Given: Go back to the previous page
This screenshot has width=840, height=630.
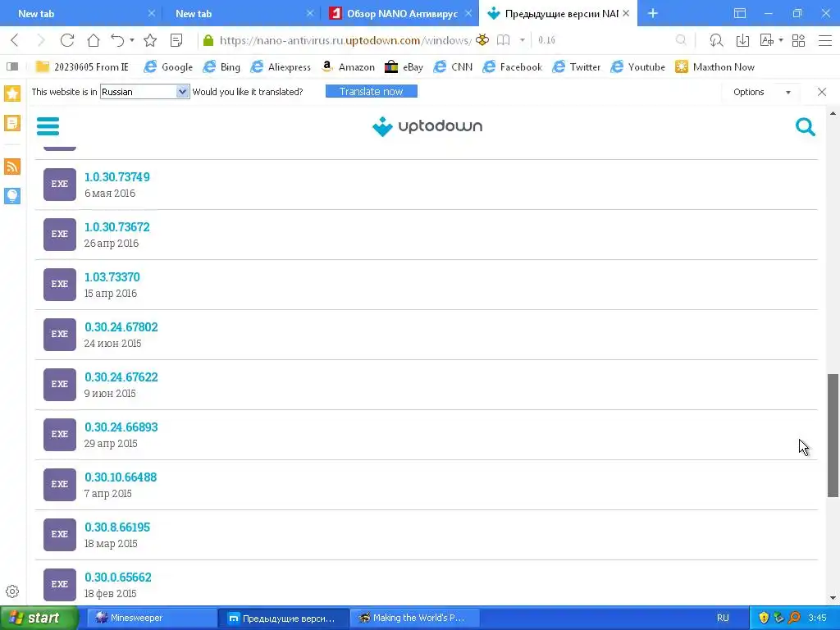Looking at the screenshot, I should (x=15, y=40).
